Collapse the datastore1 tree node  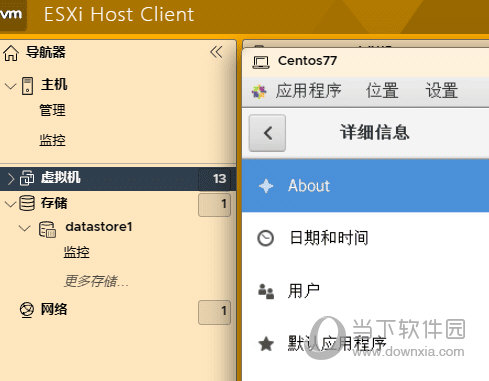pos(24,229)
